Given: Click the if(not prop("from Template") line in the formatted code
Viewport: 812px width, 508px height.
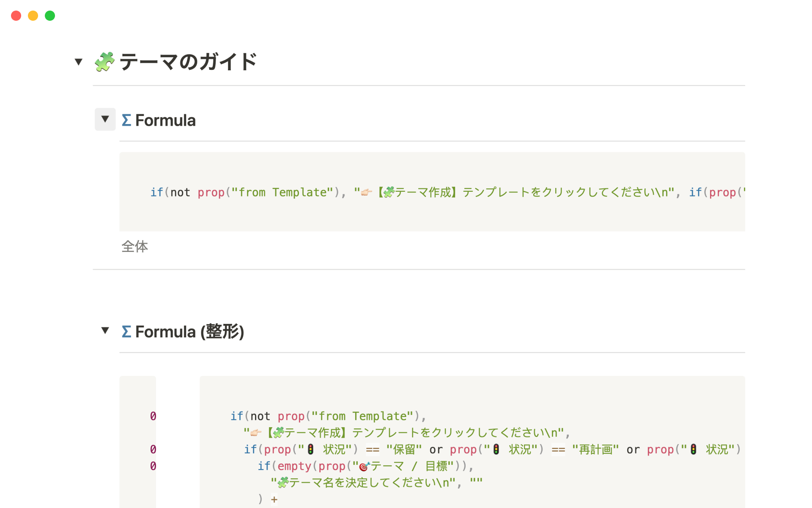Looking at the screenshot, I should (x=328, y=416).
